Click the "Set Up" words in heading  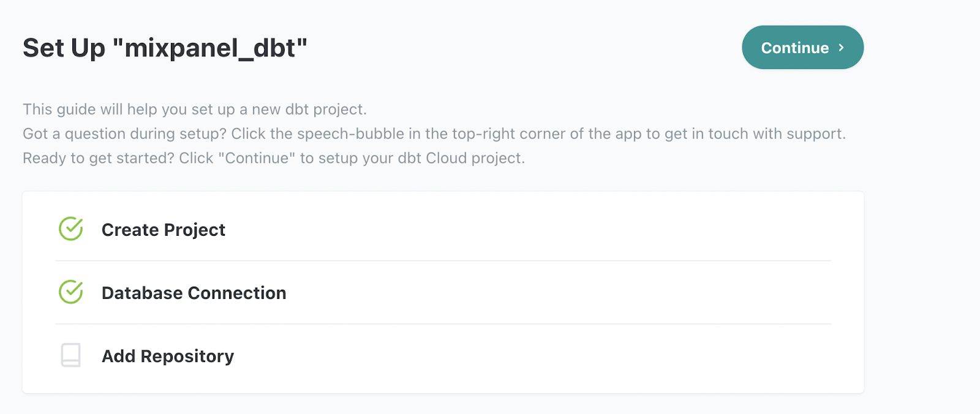[64, 48]
